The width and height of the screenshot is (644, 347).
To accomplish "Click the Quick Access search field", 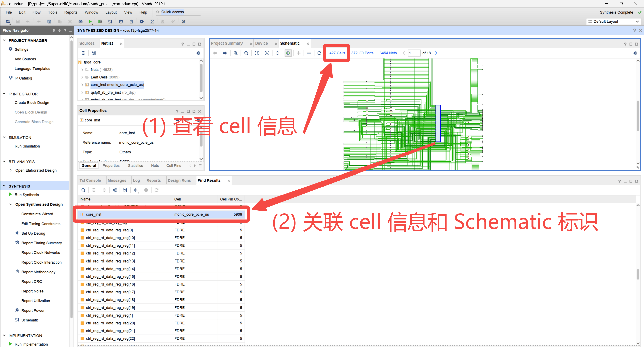I will click(x=178, y=12).
